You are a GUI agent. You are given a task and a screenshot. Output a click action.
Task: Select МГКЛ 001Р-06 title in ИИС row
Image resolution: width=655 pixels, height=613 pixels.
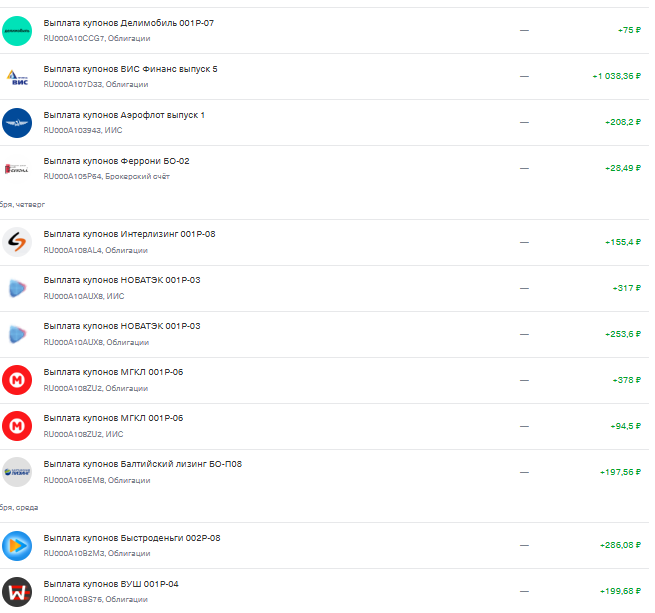[x=113, y=418]
